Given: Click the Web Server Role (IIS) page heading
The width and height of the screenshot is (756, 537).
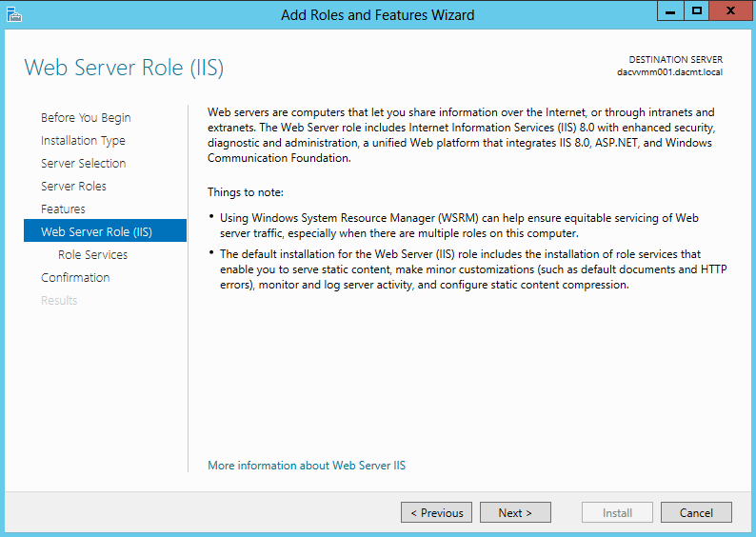Looking at the screenshot, I should (x=124, y=68).
